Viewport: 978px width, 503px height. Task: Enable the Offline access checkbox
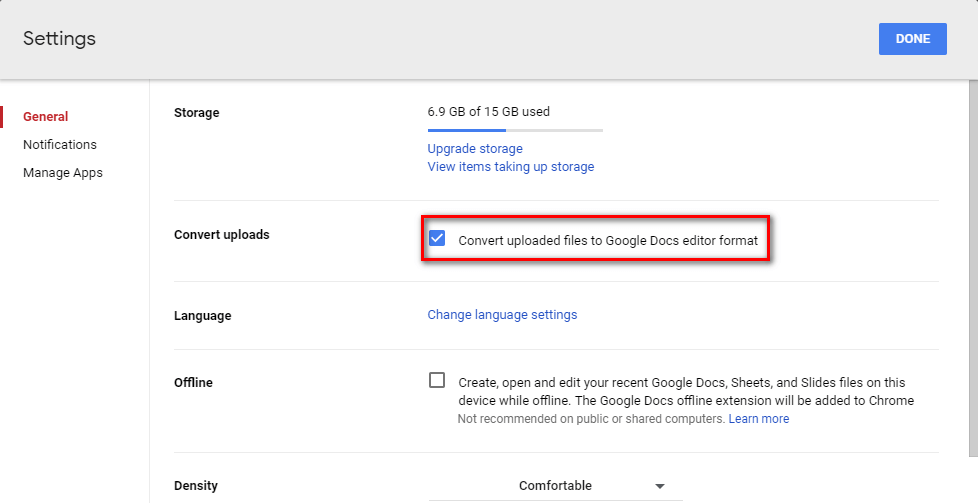437,380
